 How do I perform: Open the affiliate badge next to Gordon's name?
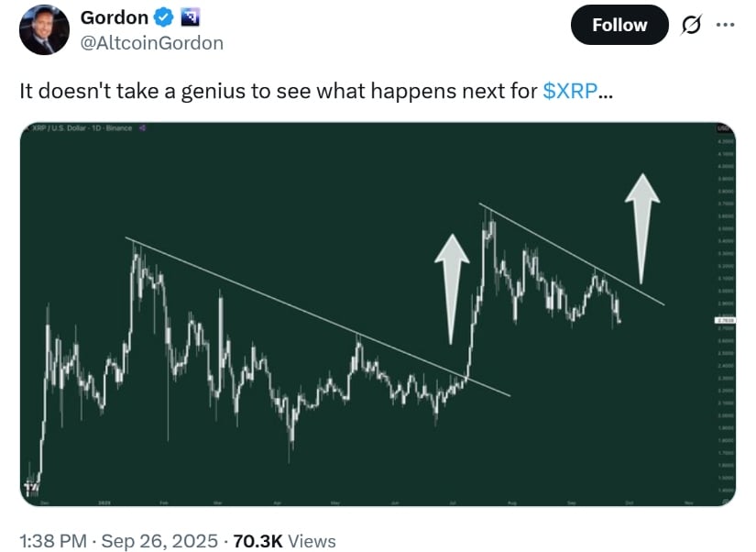pos(190,17)
